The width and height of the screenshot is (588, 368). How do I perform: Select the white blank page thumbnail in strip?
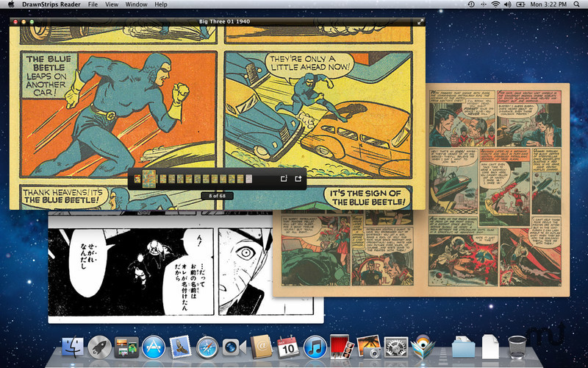coord(249,179)
